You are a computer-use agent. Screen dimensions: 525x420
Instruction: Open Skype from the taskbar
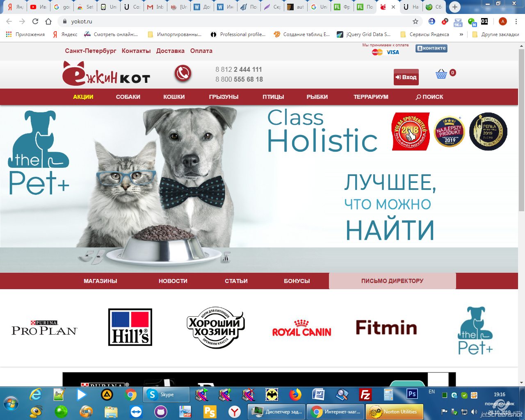click(166, 395)
